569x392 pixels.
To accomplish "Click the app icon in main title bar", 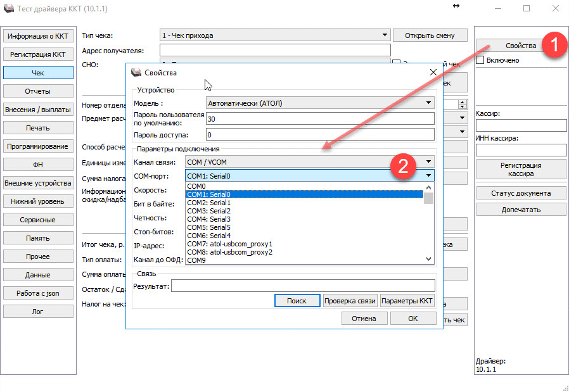I will (x=9, y=9).
